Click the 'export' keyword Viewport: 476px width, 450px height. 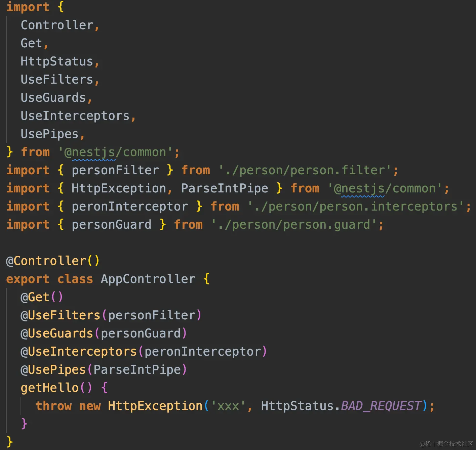click(28, 279)
